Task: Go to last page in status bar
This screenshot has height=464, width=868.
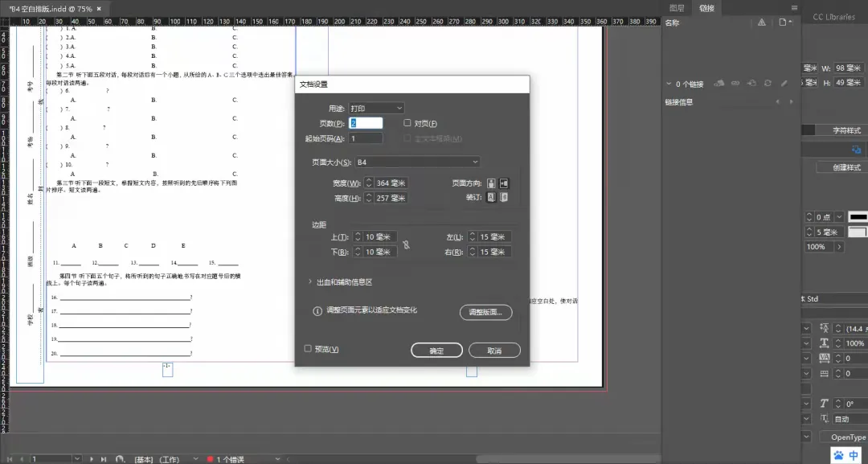Action: point(104,459)
